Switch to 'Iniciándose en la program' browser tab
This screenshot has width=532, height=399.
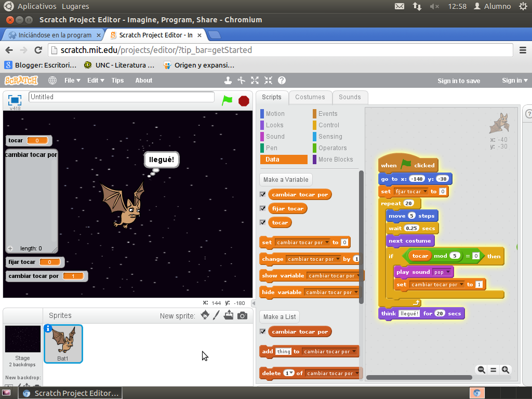tap(55, 35)
